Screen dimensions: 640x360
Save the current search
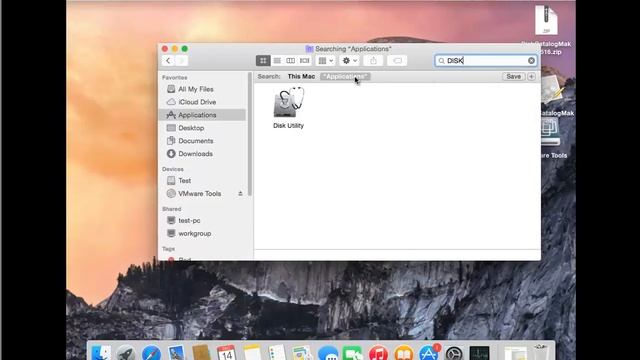tap(513, 76)
